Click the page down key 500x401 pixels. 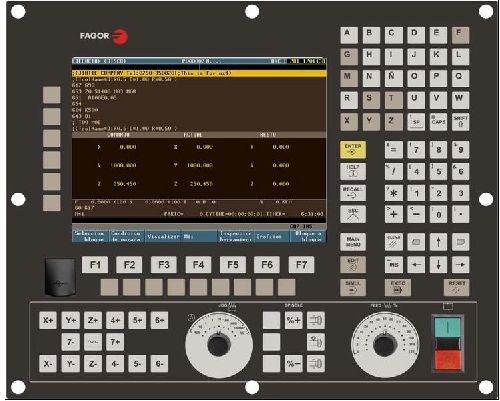point(461,242)
